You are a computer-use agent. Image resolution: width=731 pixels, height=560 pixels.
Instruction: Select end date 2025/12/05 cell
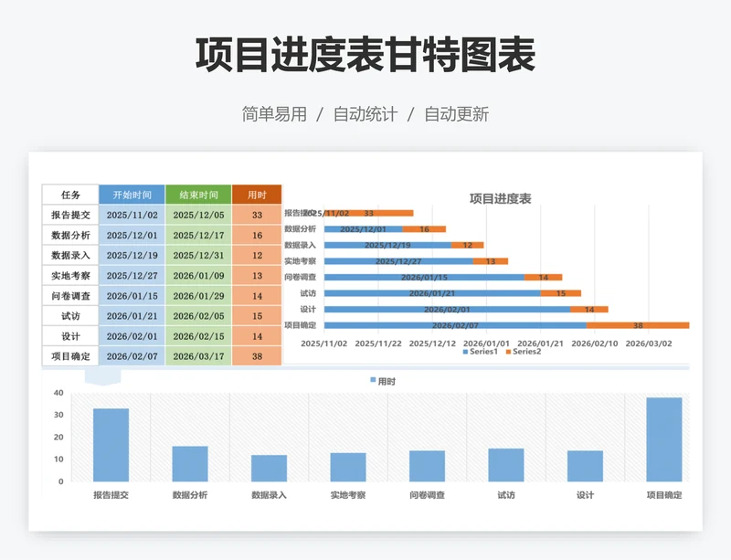(198, 215)
